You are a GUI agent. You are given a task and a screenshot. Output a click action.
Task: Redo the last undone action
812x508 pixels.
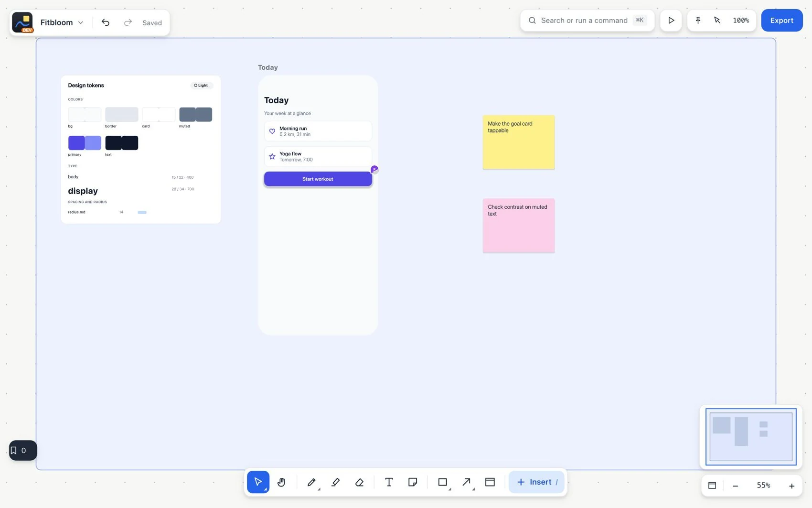coord(128,22)
